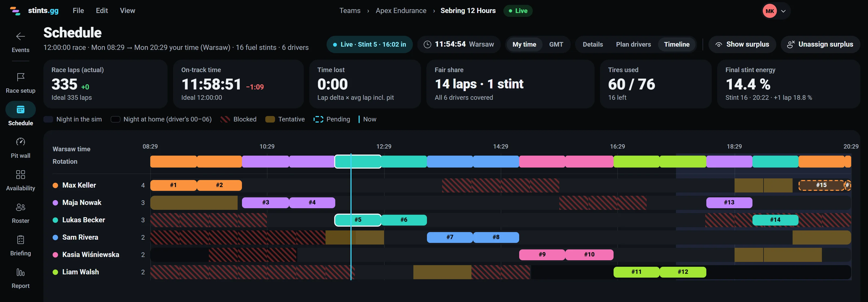The image size is (868, 302).
Task: Switch time display to My time
Action: 524,44
